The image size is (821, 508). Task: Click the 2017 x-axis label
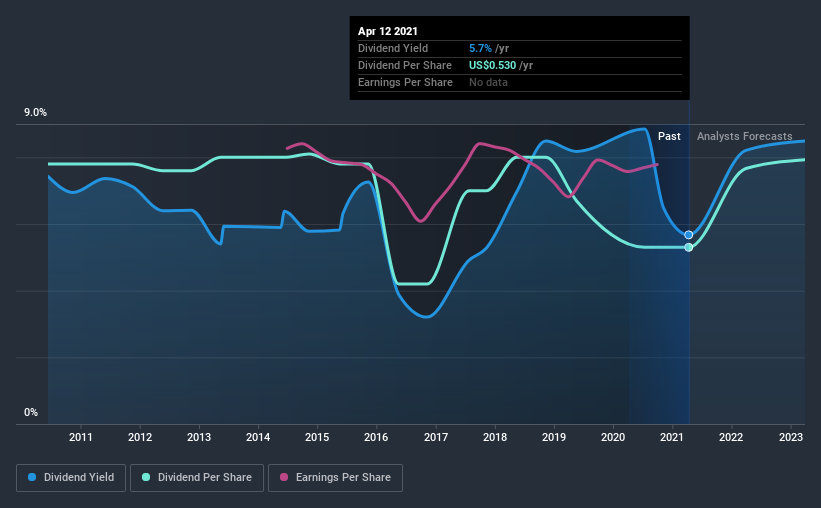[436, 437]
